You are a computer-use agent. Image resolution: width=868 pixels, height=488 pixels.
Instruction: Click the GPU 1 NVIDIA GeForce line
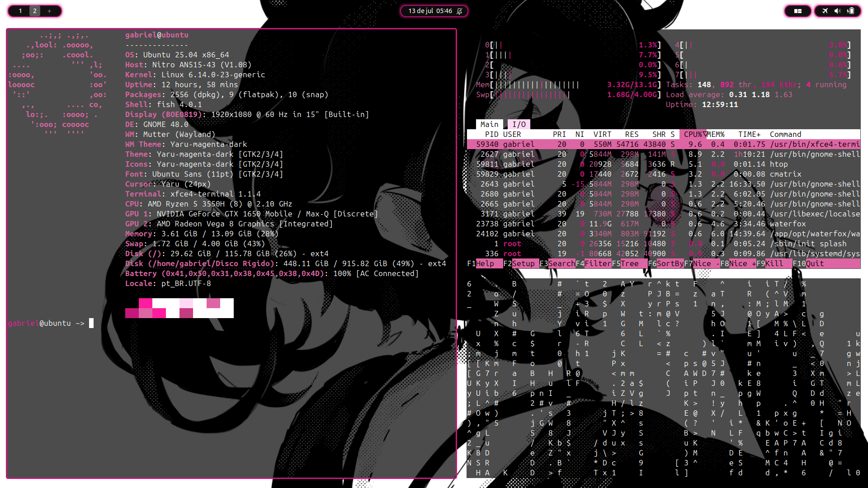coord(251,214)
